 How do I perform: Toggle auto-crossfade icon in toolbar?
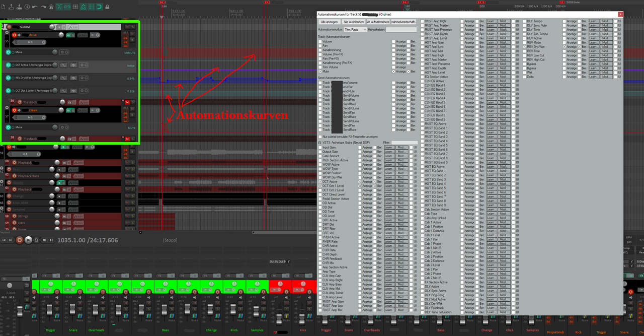[59, 7]
